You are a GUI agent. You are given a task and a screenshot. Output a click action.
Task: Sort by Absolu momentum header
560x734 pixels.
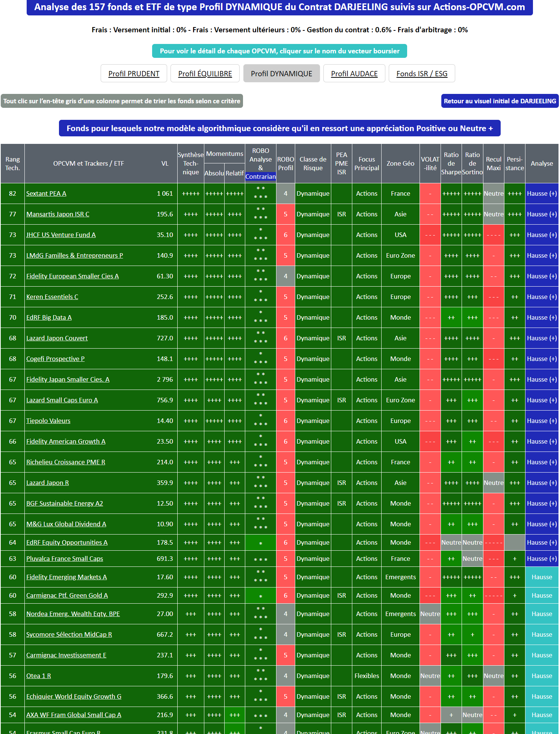point(214,173)
